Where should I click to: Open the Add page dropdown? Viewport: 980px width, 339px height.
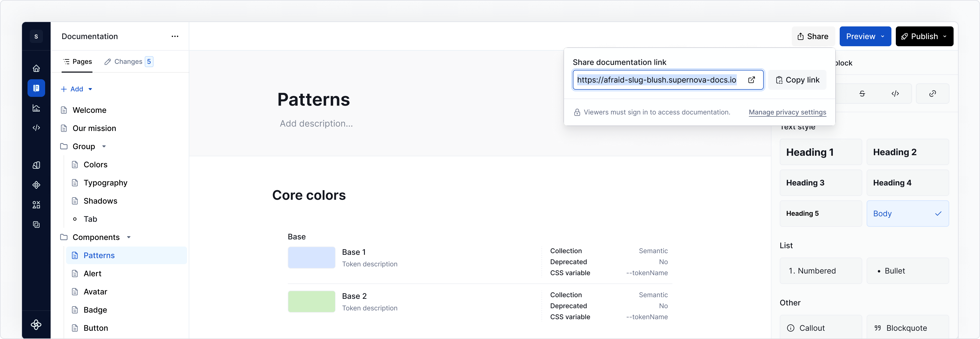(x=90, y=89)
